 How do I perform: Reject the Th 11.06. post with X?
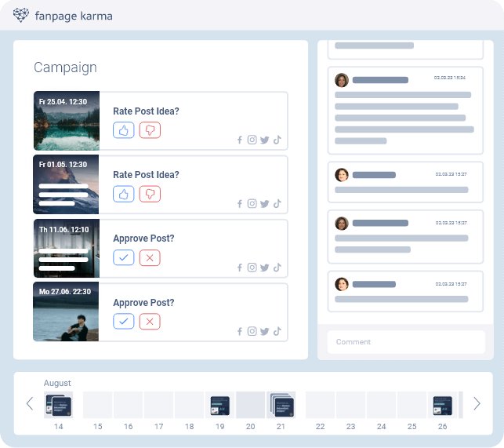[150, 257]
